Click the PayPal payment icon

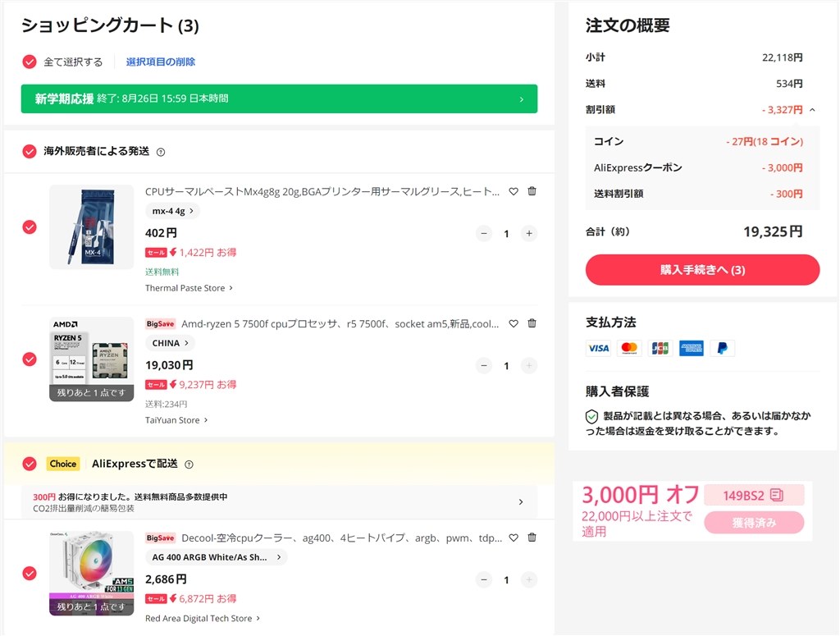(722, 348)
